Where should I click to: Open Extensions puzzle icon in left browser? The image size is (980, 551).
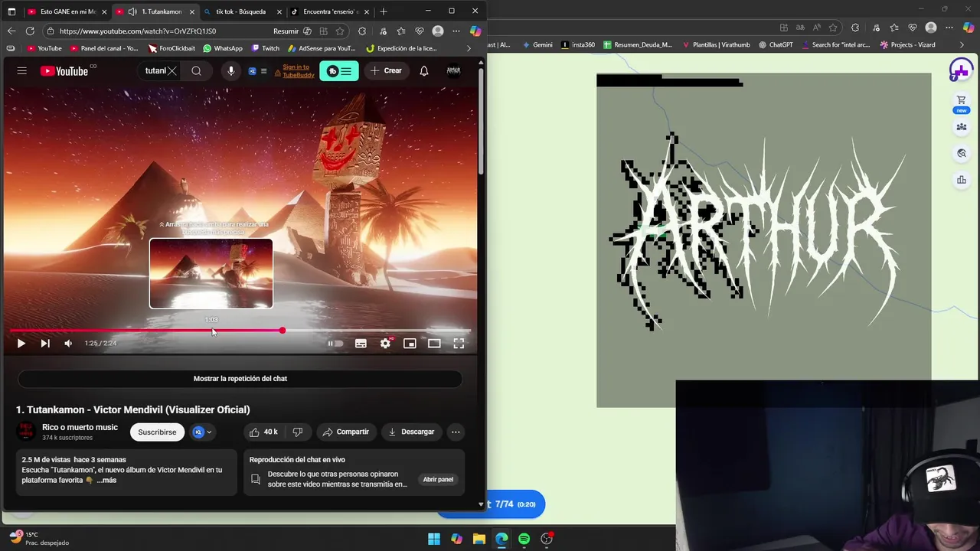[362, 31]
